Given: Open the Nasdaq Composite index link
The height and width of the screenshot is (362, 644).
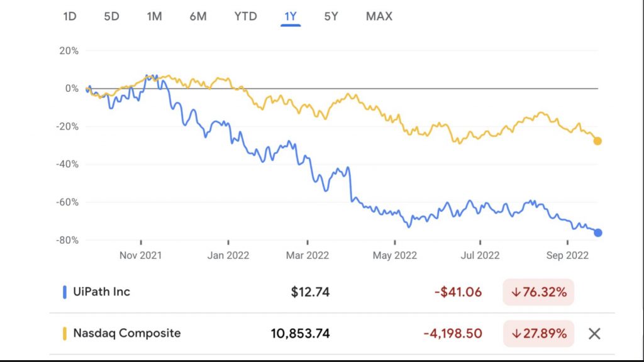Looking at the screenshot, I should click(x=127, y=334).
